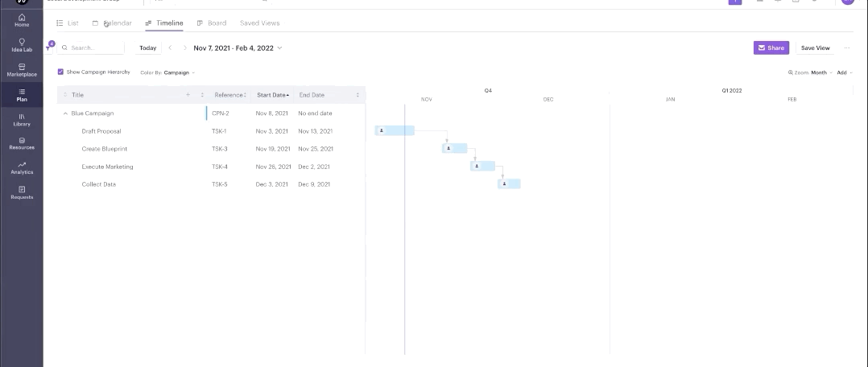Open Resources in the sidebar
Screen dimensions: 868x367
pos(22,144)
